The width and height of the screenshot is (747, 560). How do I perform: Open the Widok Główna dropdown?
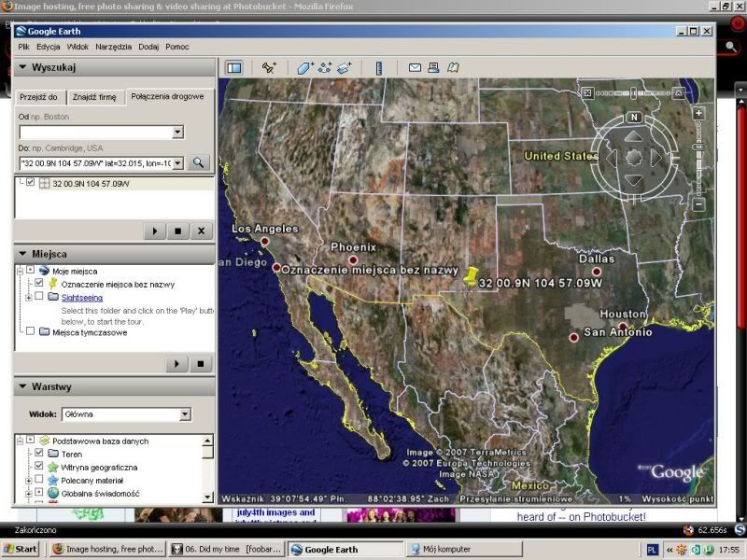(185, 414)
